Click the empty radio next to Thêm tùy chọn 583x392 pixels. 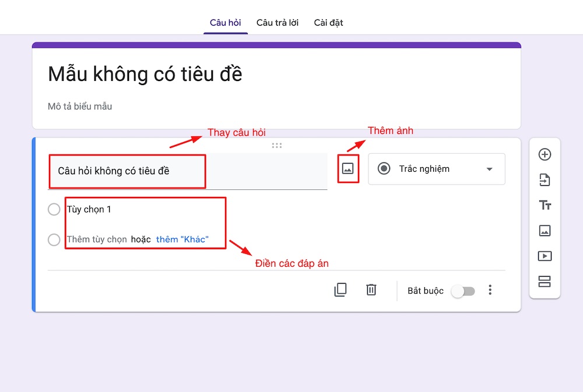54,239
